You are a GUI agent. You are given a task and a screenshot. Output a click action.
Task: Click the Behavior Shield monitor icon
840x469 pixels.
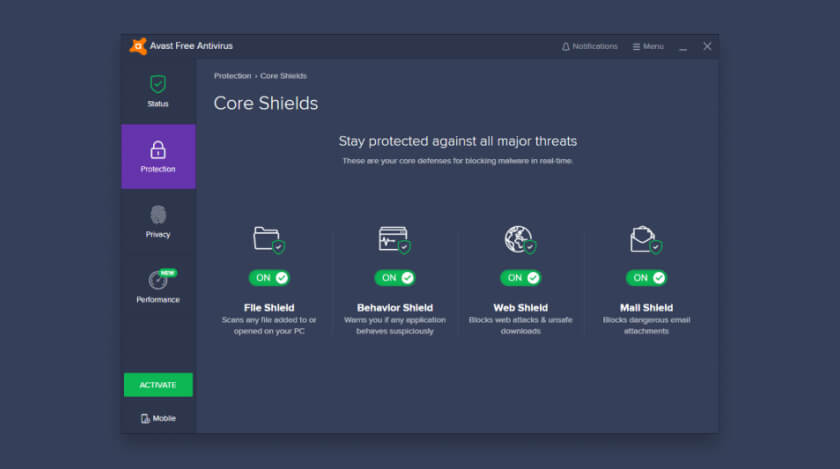pos(394,240)
